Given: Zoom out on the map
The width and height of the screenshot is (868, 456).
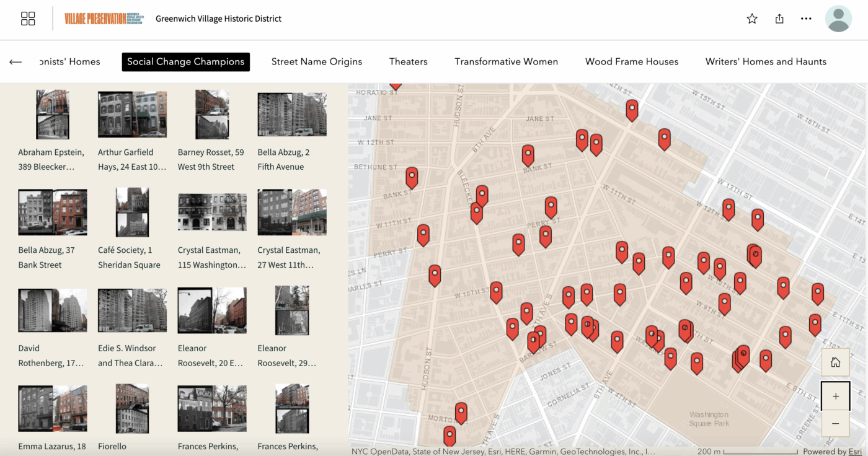Looking at the screenshot, I should 835,423.
